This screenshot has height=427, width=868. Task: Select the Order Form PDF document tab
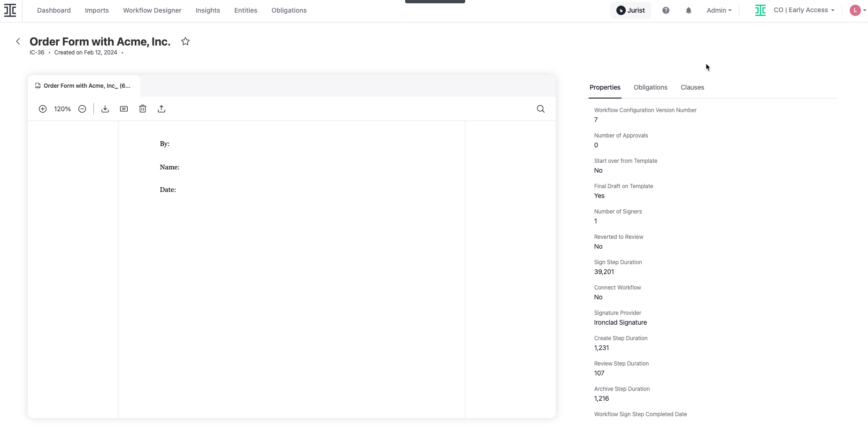pos(84,86)
